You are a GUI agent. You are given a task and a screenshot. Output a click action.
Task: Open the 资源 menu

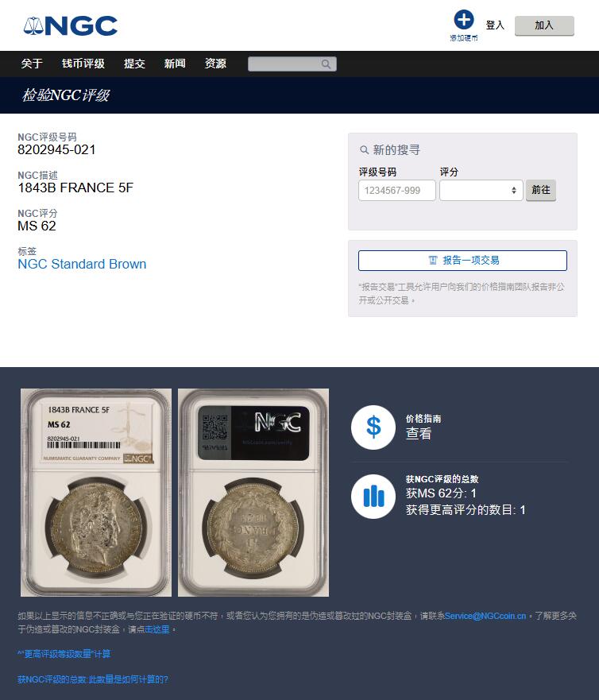pyautogui.click(x=215, y=64)
